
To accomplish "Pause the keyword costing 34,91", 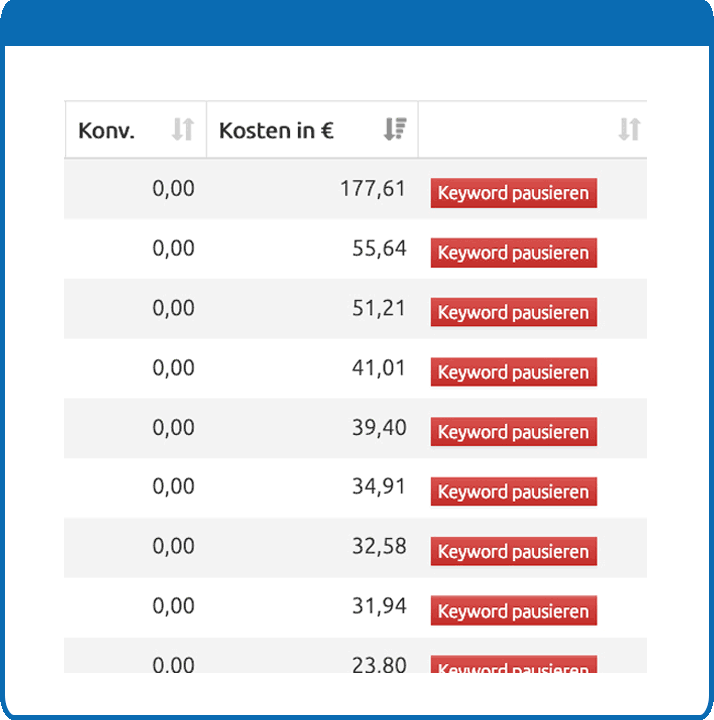I will pos(514,492).
